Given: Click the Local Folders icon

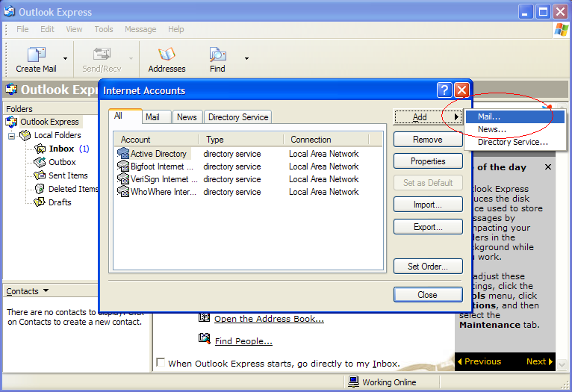Looking at the screenshot, I should 25,135.
